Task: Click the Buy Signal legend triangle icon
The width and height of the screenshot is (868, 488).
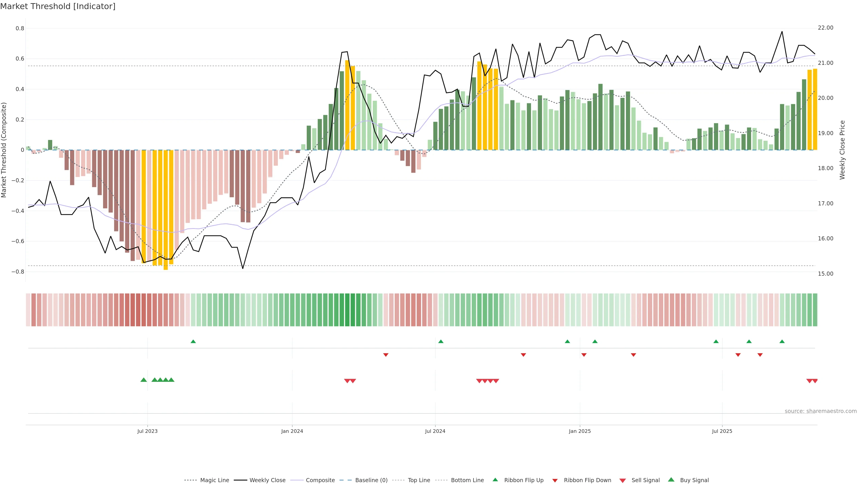Action: click(x=671, y=480)
